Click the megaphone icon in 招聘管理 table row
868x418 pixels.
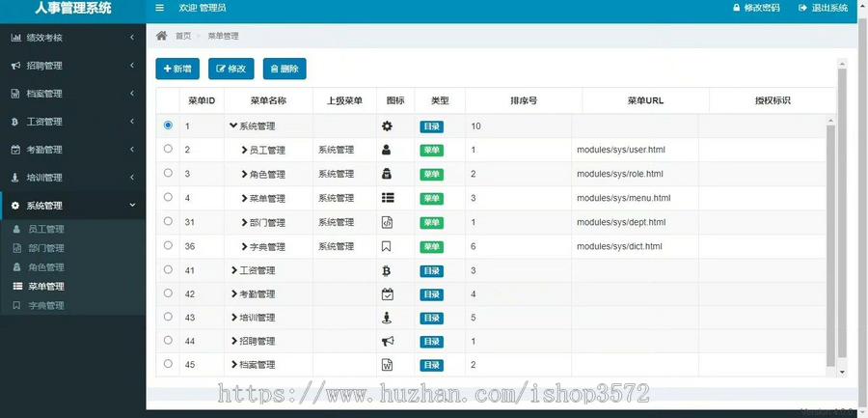[388, 341]
